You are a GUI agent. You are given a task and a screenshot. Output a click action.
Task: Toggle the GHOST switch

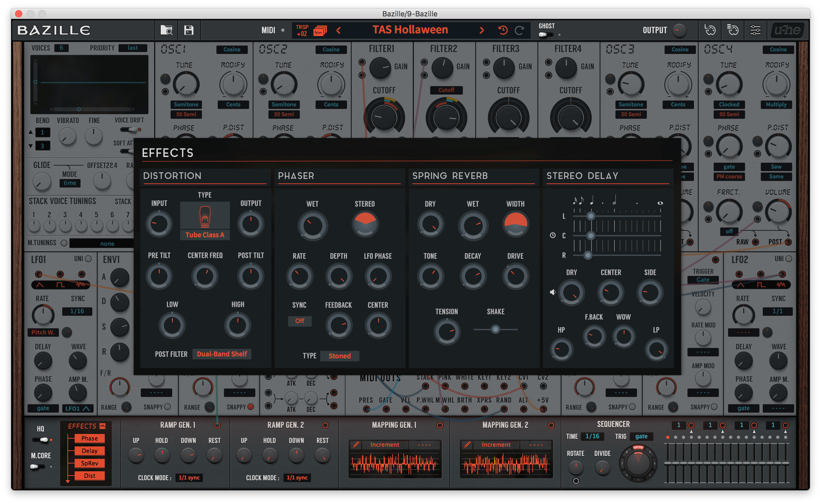tap(545, 35)
